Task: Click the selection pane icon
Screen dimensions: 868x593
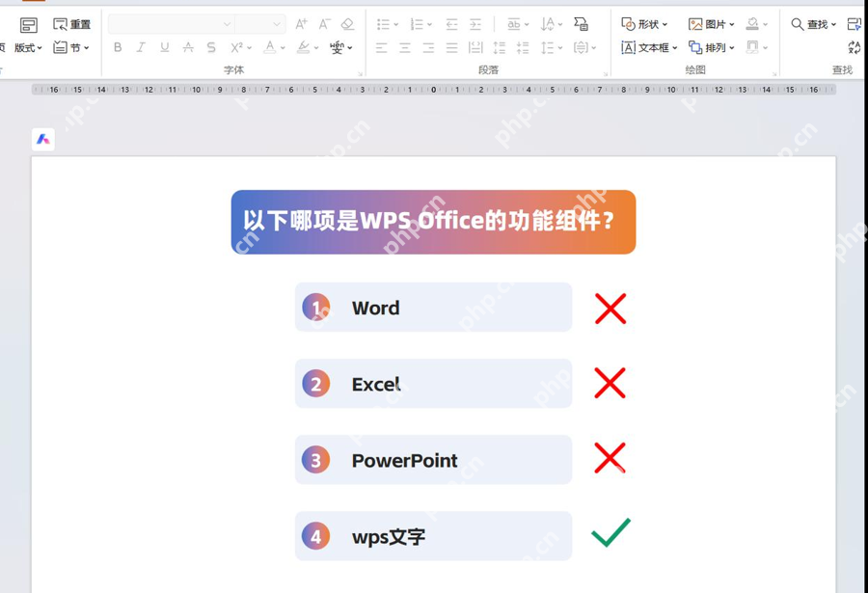Action: pyautogui.click(x=854, y=24)
